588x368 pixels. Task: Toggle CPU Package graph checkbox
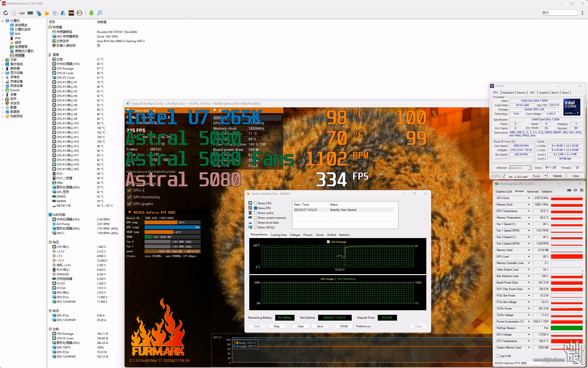click(x=328, y=242)
